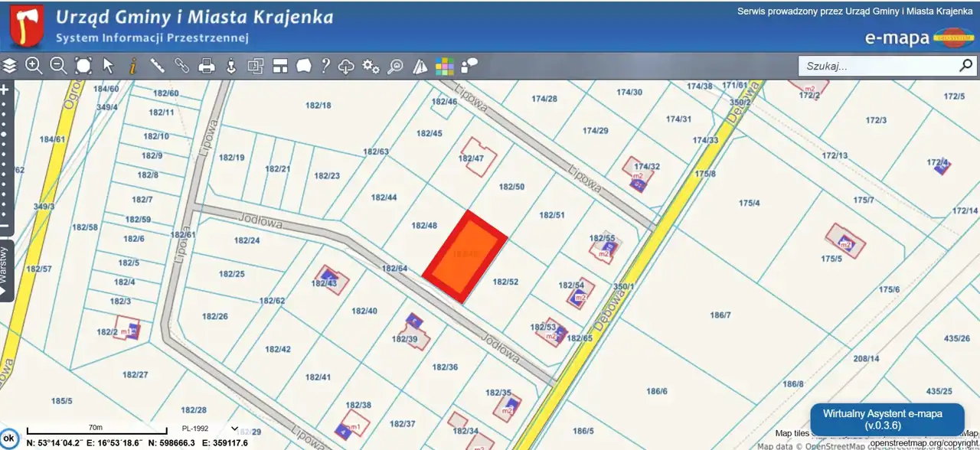Click the chain link share icon
This screenshot has height=450, width=980.
point(181,66)
